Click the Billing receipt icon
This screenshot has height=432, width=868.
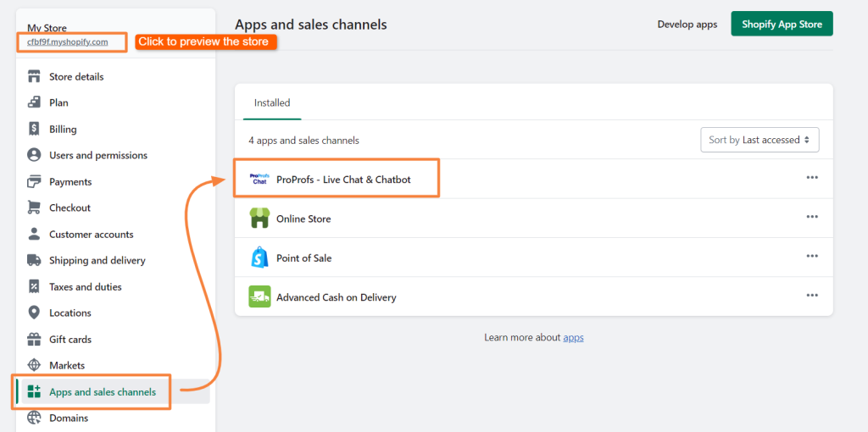34,129
